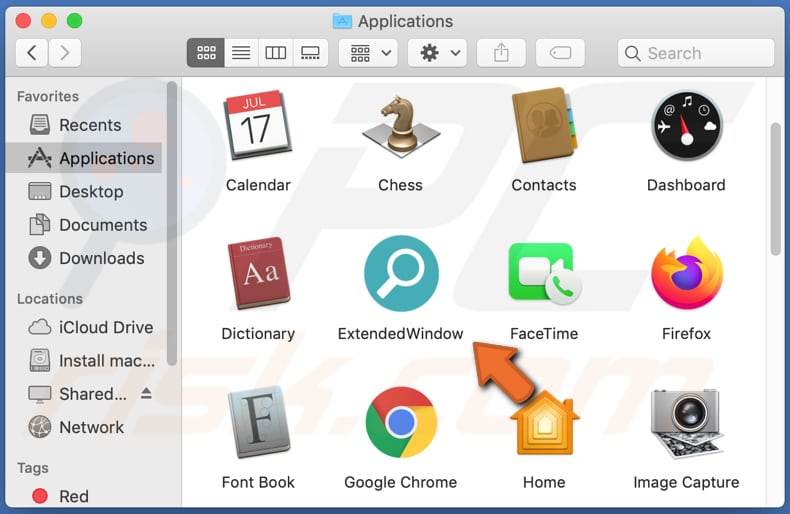Switch to icon view mode
The image size is (790, 514).
point(206,53)
